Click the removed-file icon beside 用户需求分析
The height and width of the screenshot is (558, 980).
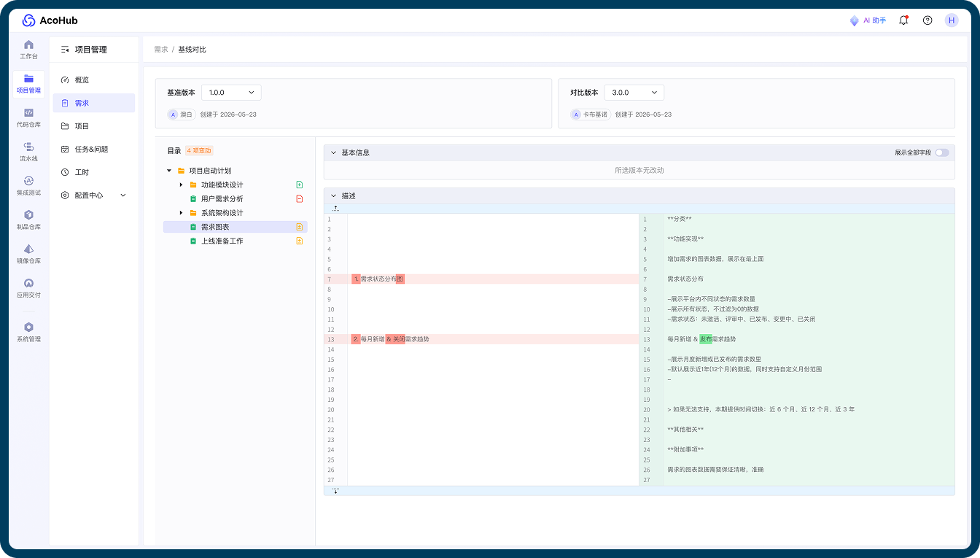299,198
